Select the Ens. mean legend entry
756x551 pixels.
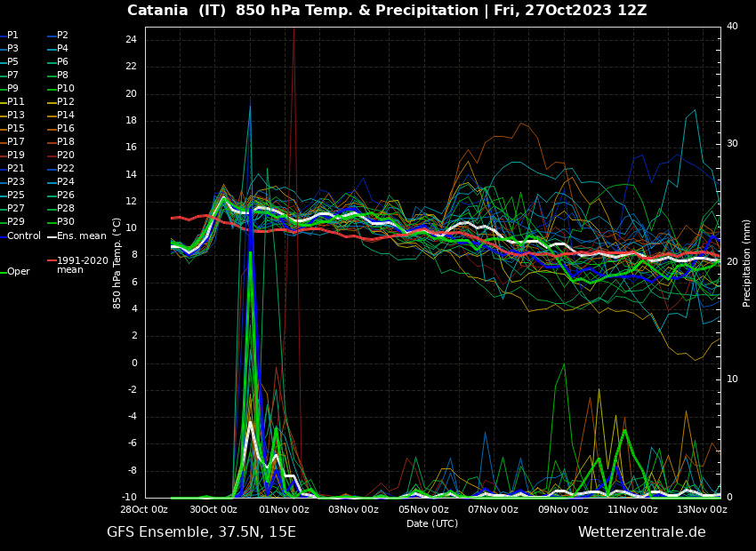pos(81,236)
